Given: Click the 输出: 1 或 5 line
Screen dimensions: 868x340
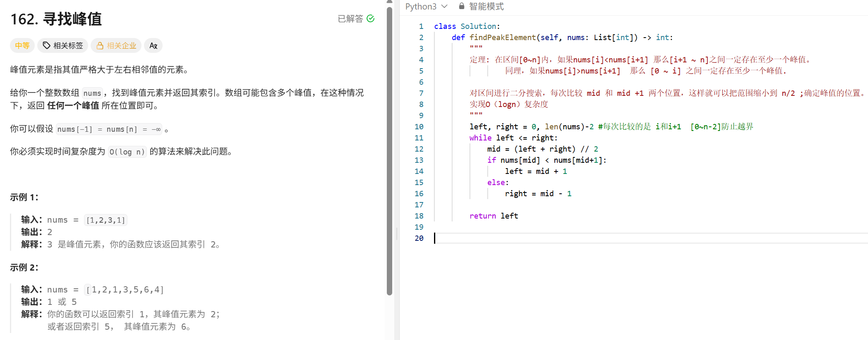Looking at the screenshot, I should click(49, 302).
